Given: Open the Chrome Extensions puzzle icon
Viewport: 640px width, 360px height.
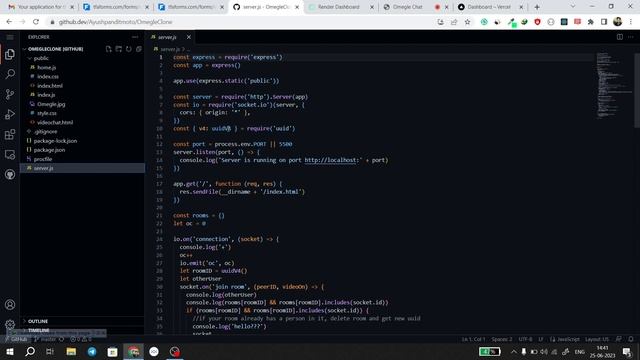Looking at the screenshot, I should pos(591,22).
